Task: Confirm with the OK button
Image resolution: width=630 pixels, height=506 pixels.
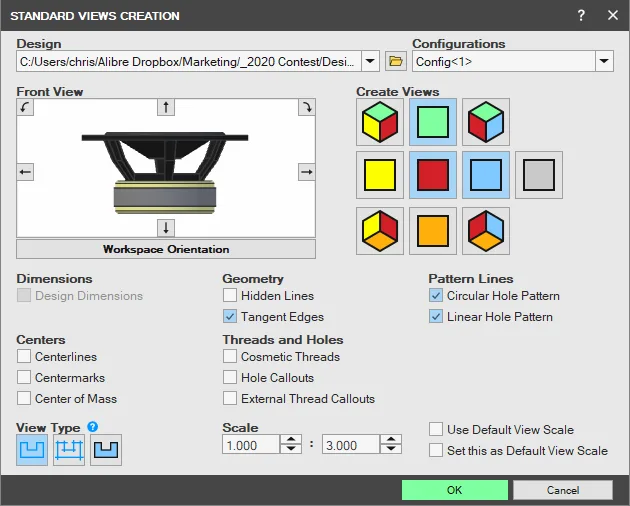Action: [455, 490]
